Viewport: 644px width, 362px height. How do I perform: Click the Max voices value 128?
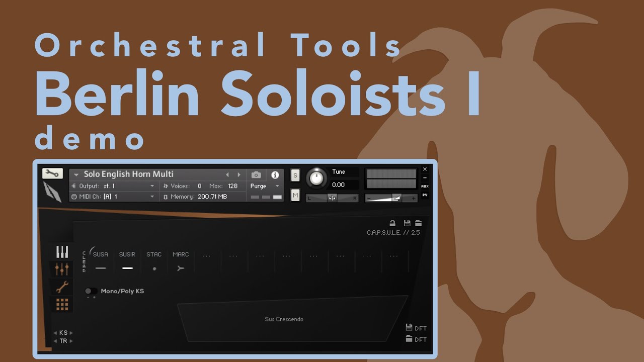(x=232, y=186)
